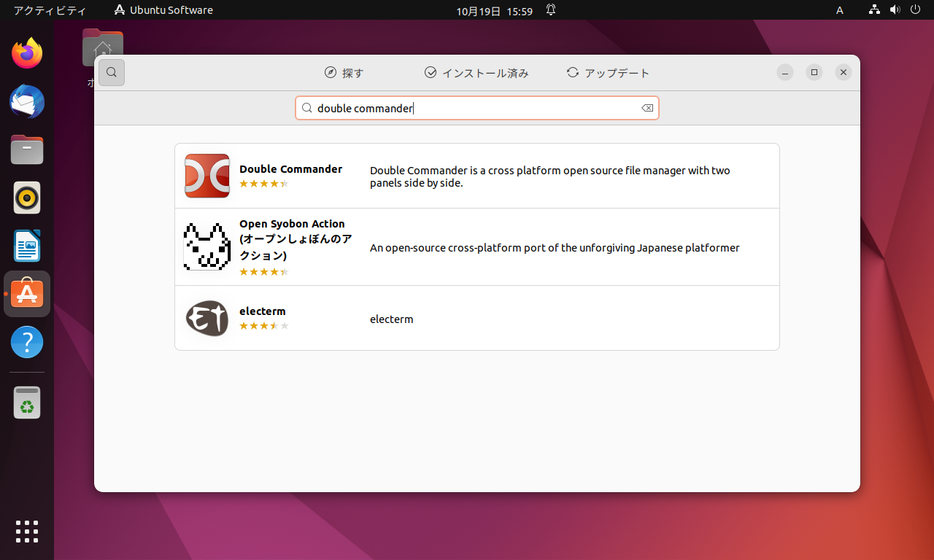Viewport: 934px width, 560px height.
Task: Open the Double Commander app icon
Action: (207, 176)
